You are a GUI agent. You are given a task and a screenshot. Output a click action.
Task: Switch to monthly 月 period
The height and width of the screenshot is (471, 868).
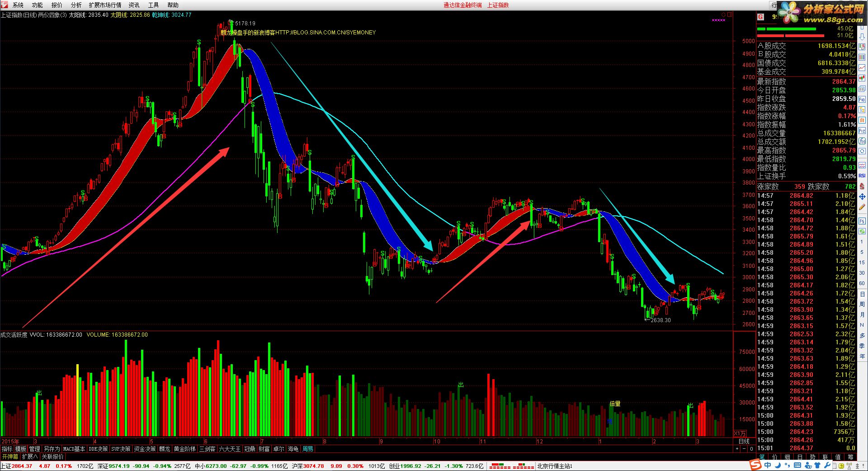pos(862,314)
